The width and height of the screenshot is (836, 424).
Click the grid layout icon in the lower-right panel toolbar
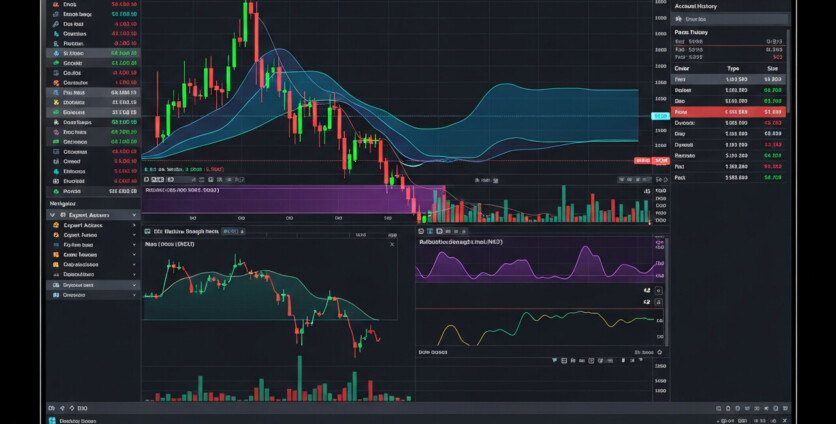click(564, 361)
